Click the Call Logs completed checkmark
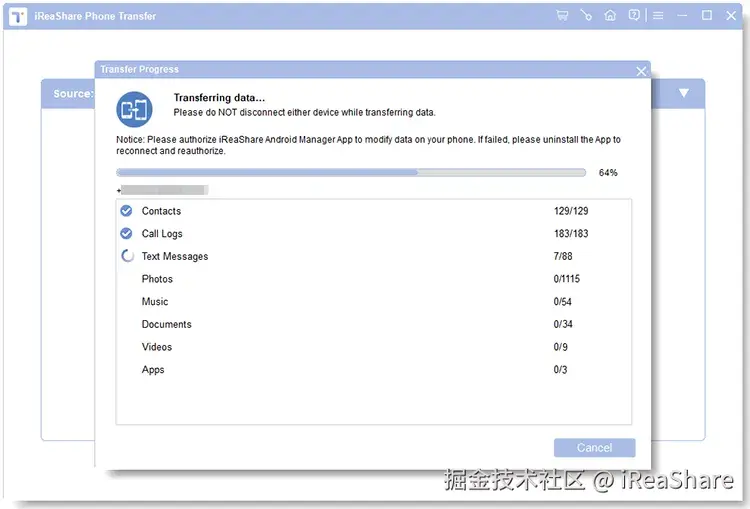Image resolution: width=750 pixels, height=509 pixels. pos(126,233)
